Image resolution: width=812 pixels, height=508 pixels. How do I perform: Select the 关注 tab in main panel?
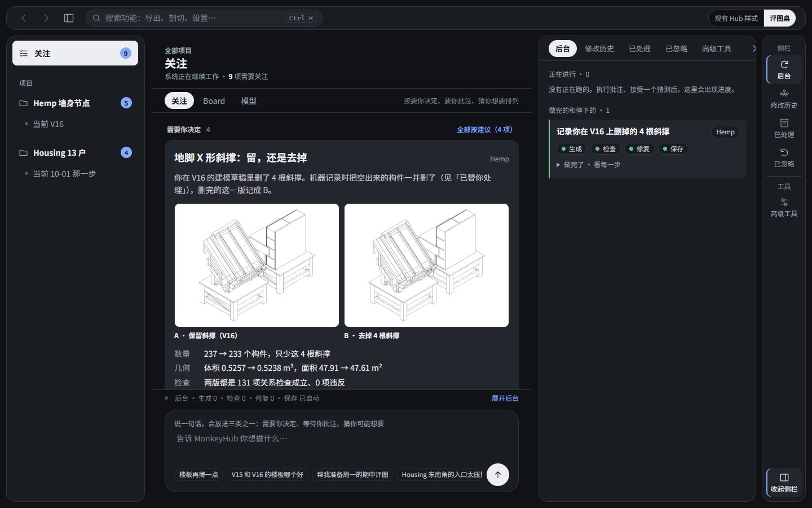(179, 100)
